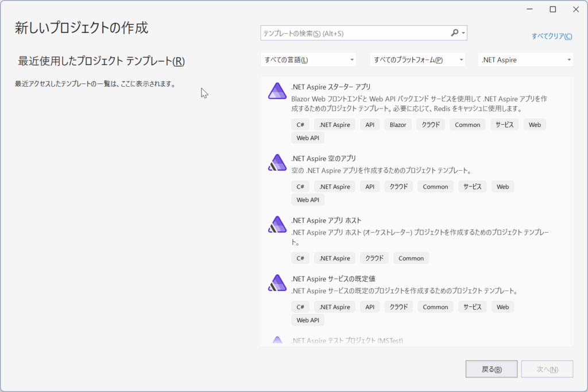Close the new project dialog
The image size is (588, 392).
point(576,9)
